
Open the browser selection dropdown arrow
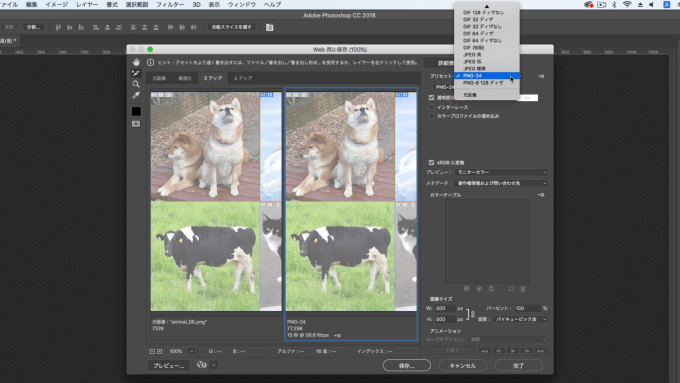coord(214,365)
